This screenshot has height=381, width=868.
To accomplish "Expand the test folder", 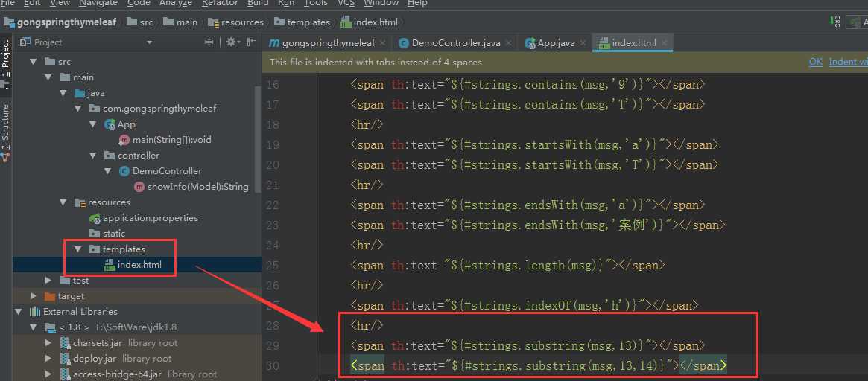I will click(x=48, y=281).
